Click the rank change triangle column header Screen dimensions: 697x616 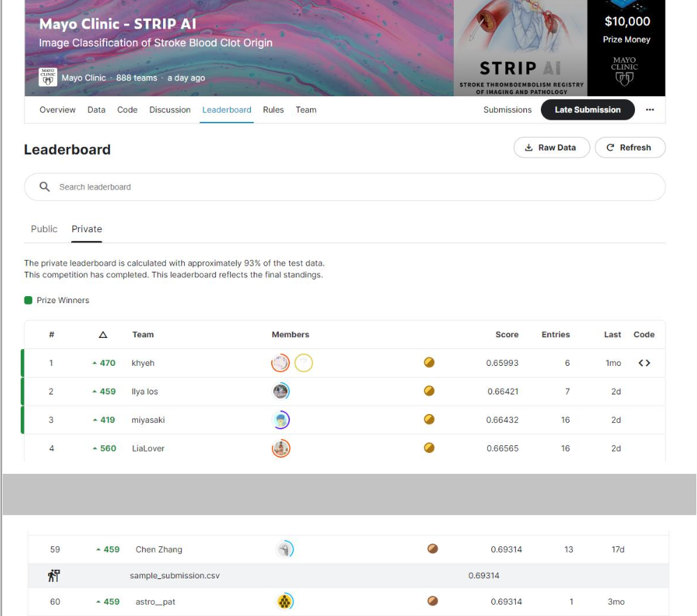coord(103,334)
